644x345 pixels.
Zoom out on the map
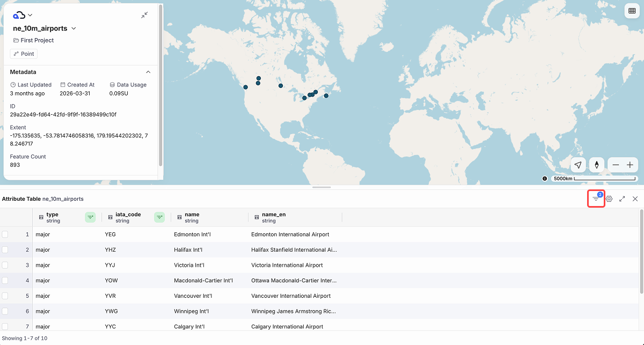coord(616,165)
